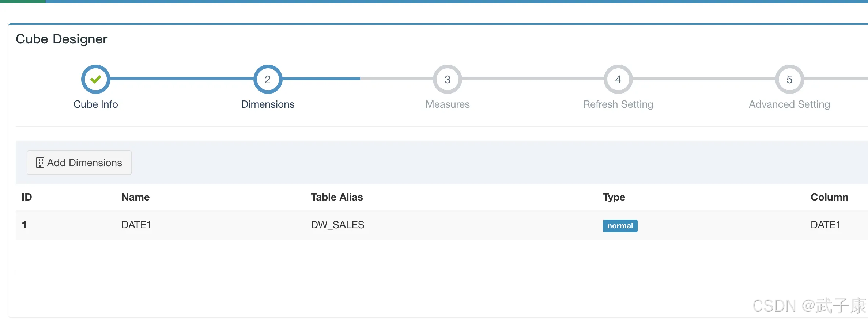
Task: Click the Table Alias column header
Action: (337, 197)
